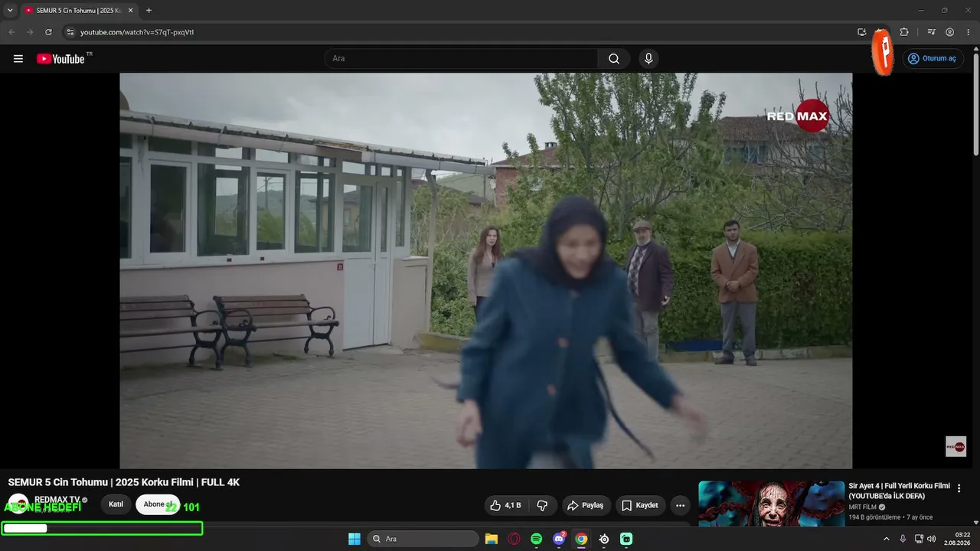
Task: Open a new browser tab
Action: [x=149, y=11]
